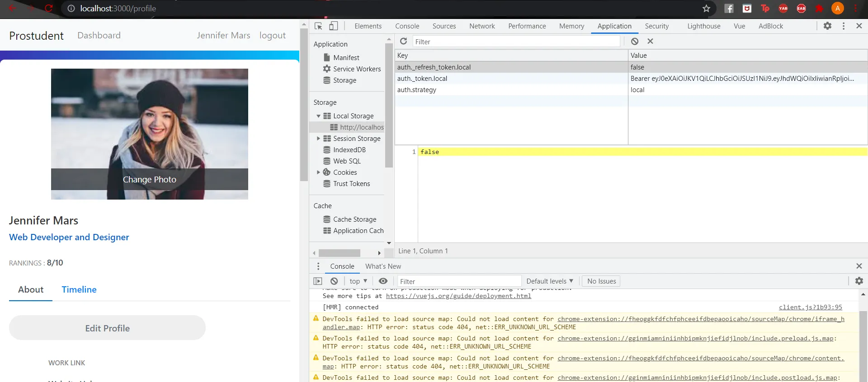
Task: Open the YAB extension icon
Action: 783,8
